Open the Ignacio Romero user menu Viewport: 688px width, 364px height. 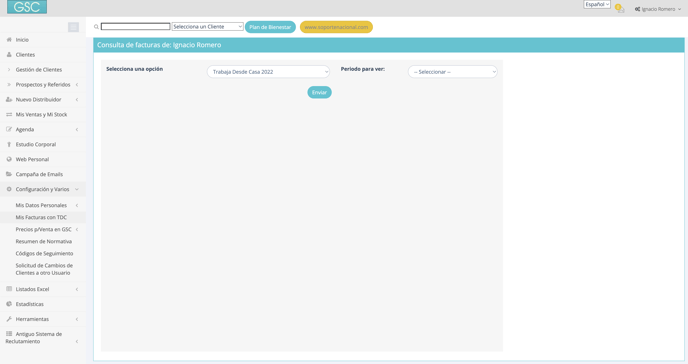pyautogui.click(x=658, y=9)
